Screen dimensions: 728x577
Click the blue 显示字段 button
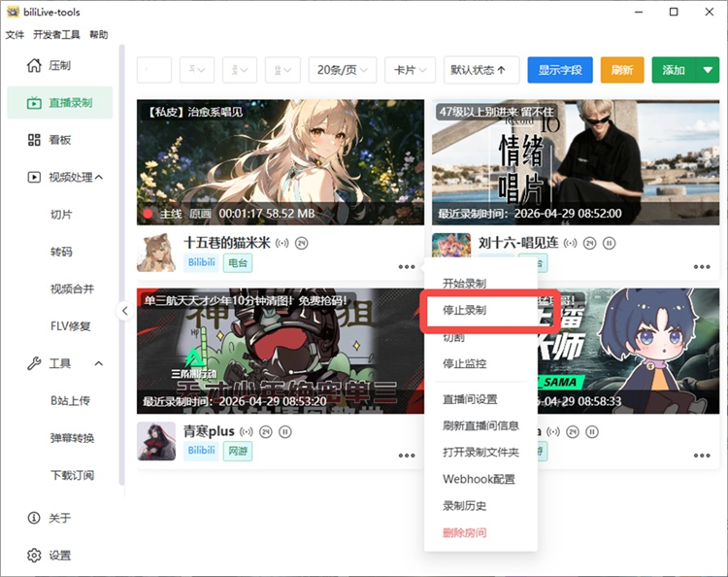point(560,70)
